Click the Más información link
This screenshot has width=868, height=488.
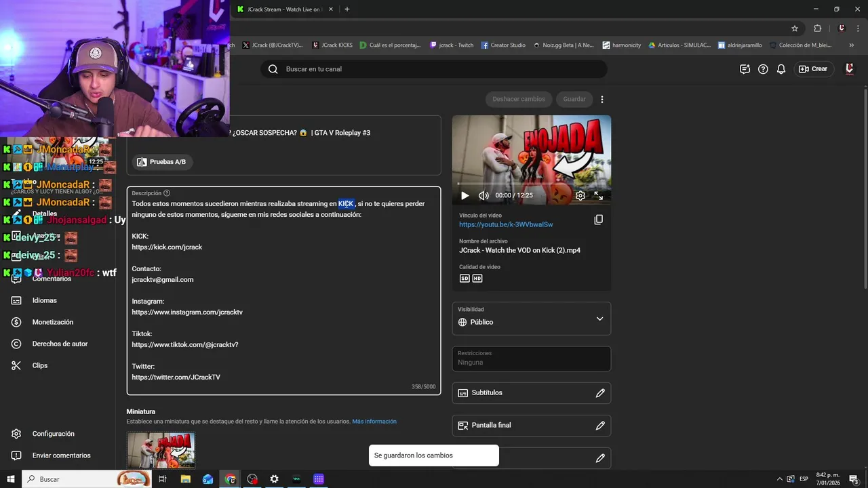tap(374, 422)
